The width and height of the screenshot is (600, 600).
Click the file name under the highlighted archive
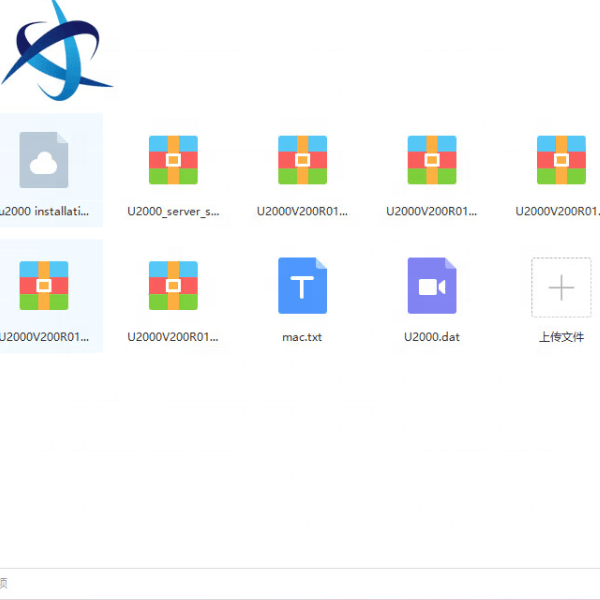click(46, 337)
